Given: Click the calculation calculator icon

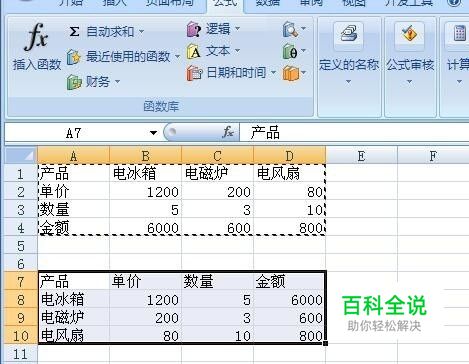Looking at the screenshot, I should tap(460, 34).
